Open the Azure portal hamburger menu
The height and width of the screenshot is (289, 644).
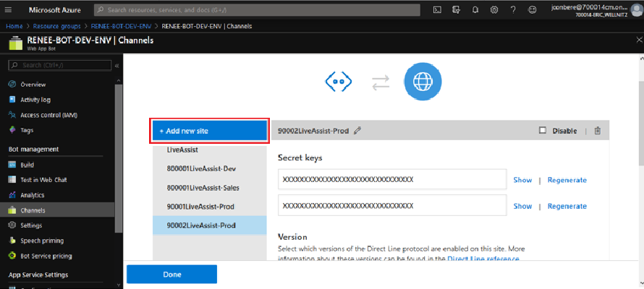[x=8, y=10]
